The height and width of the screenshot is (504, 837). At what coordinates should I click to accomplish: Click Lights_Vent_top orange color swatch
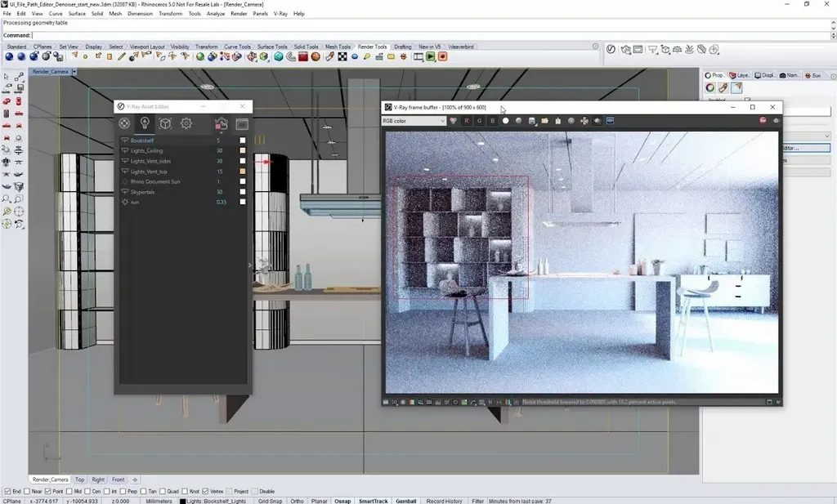point(242,172)
